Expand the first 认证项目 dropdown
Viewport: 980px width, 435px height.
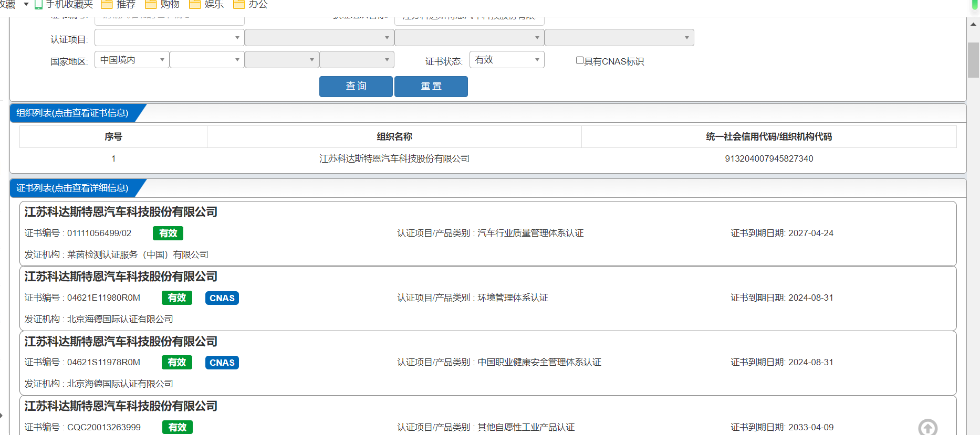click(169, 38)
